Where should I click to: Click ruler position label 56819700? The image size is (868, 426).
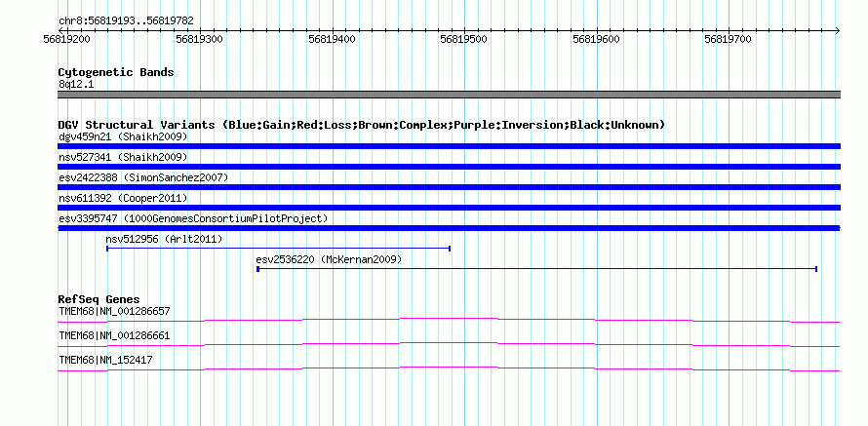(728, 39)
